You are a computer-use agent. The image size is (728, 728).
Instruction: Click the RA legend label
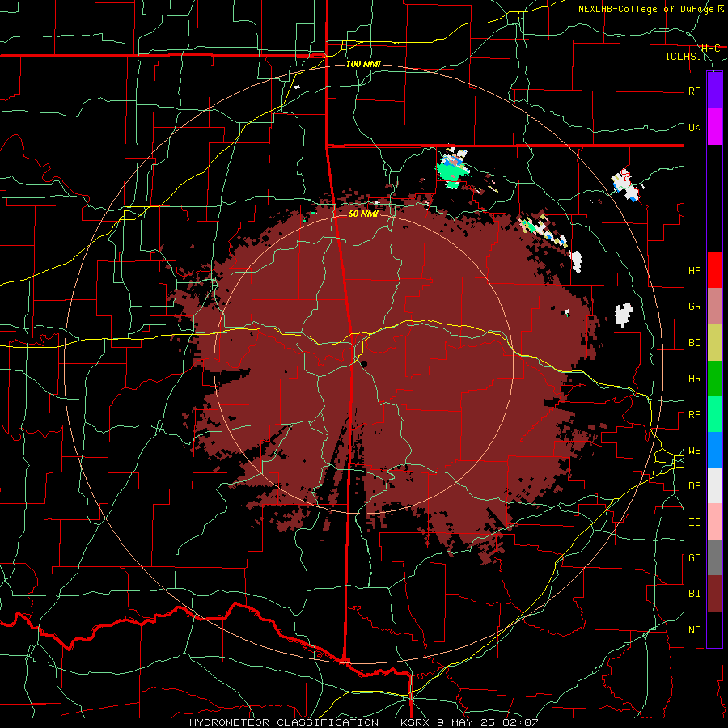695,415
